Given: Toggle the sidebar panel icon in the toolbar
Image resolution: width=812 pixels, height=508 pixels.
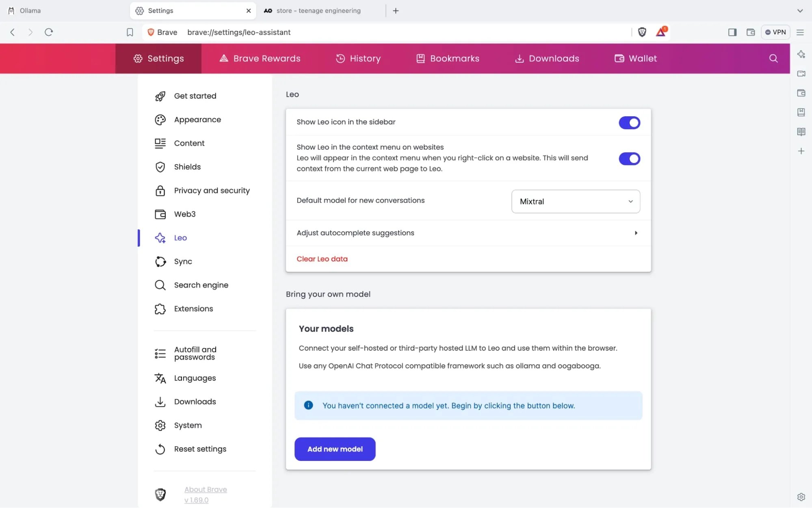Looking at the screenshot, I should tap(732, 32).
